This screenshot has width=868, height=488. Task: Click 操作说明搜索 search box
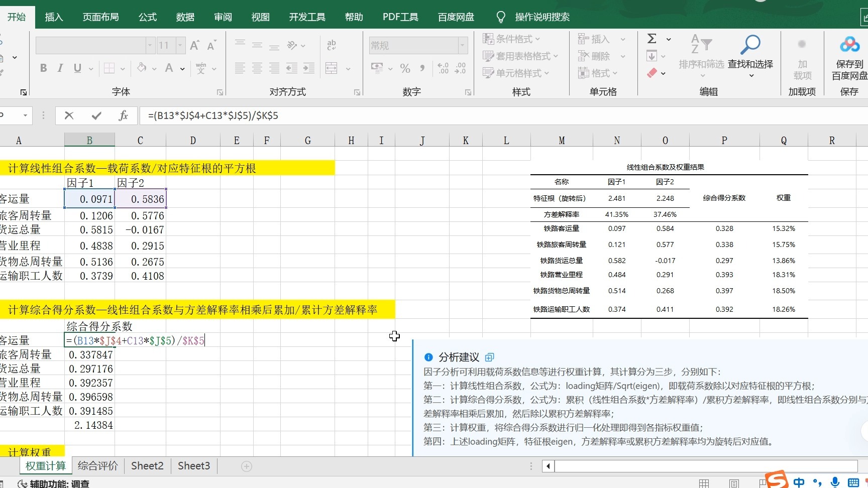542,17
